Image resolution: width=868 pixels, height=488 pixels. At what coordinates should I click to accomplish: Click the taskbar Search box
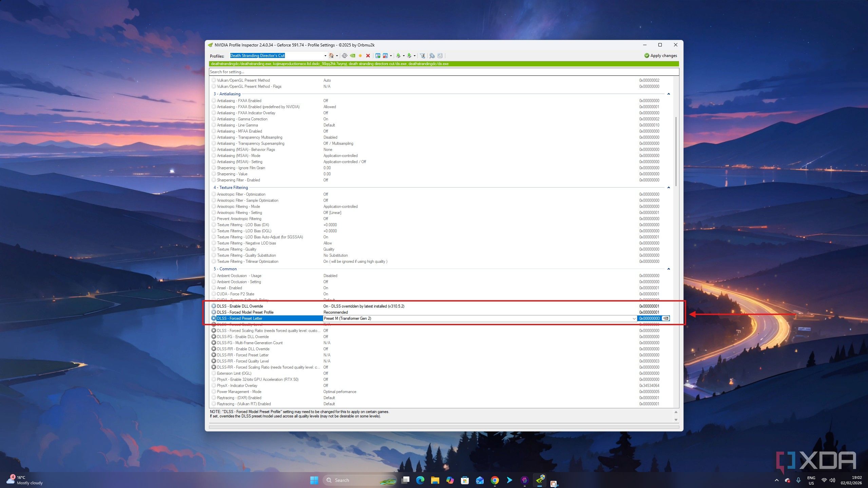360,480
